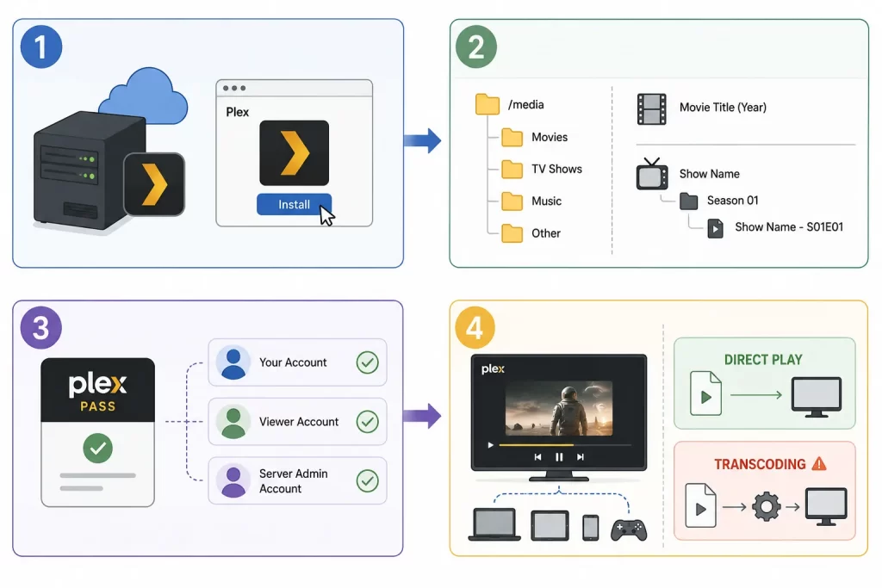Click the monitor icon in Direct Play box
This screenshot has width=882, height=588.
(817, 397)
